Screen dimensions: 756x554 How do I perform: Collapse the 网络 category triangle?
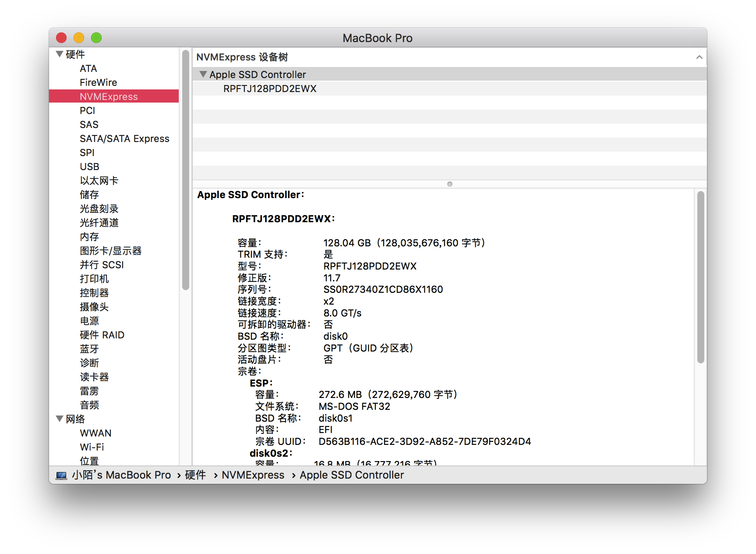(x=60, y=419)
